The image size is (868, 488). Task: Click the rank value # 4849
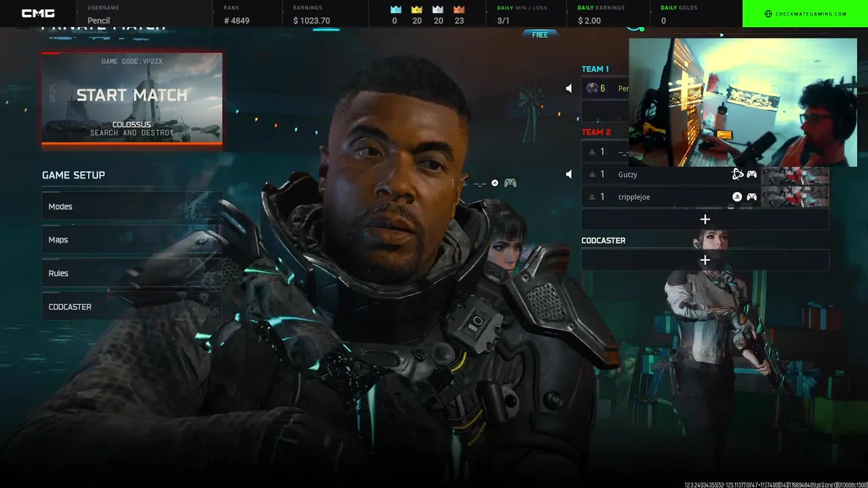[x=237, y=21]
